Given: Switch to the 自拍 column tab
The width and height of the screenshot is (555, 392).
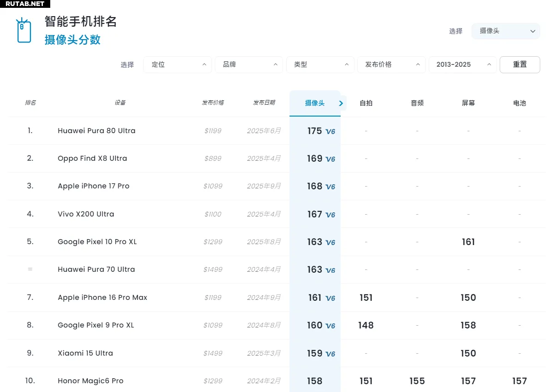Looking at the screenshot, I should pyautogui.click(x=366, y=103).
